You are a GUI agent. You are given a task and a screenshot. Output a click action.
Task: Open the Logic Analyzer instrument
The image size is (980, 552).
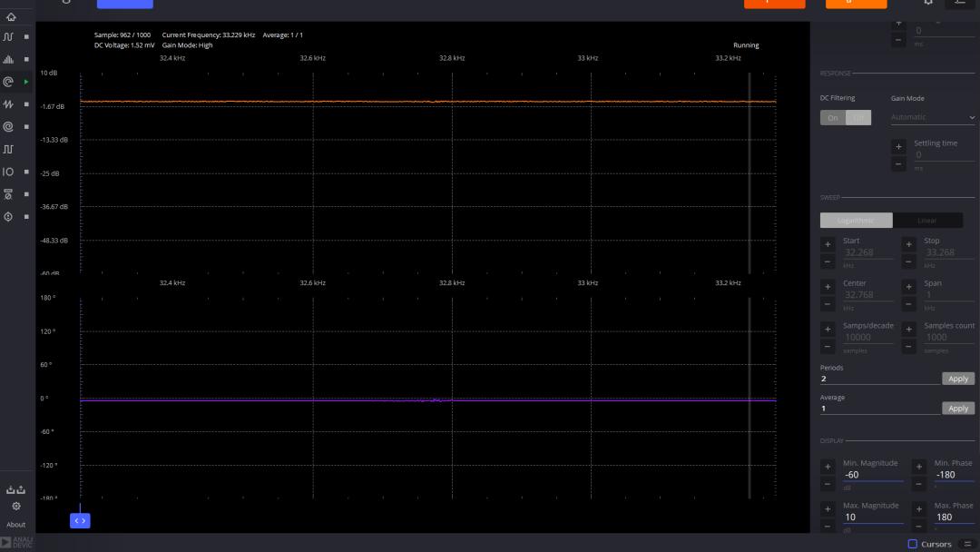[x=8, y=149]
